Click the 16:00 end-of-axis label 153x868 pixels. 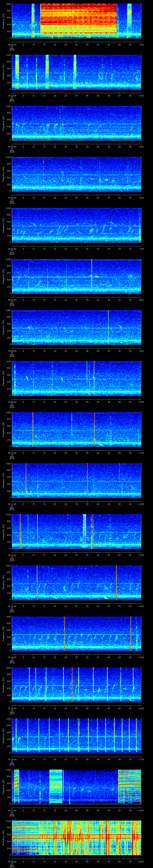[141, 708]
